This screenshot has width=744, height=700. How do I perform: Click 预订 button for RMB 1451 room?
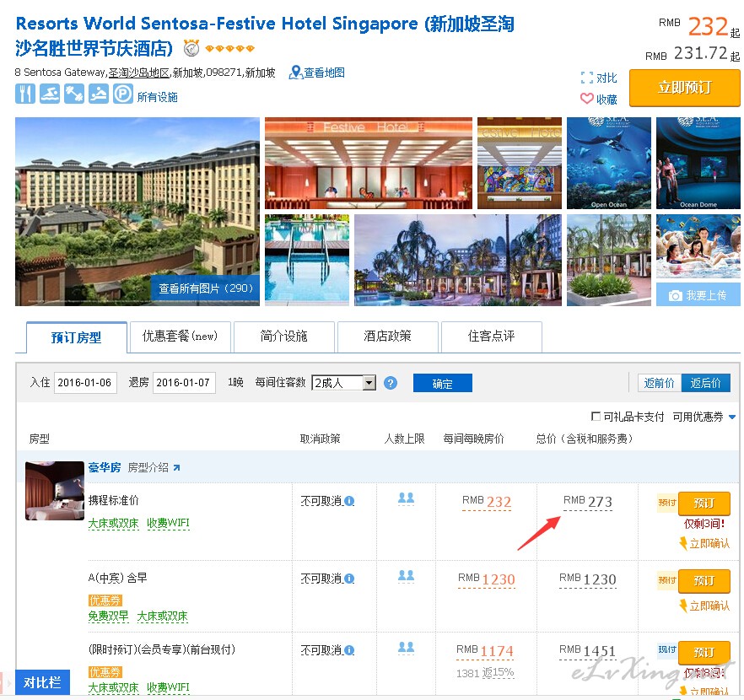click(704, 652)
